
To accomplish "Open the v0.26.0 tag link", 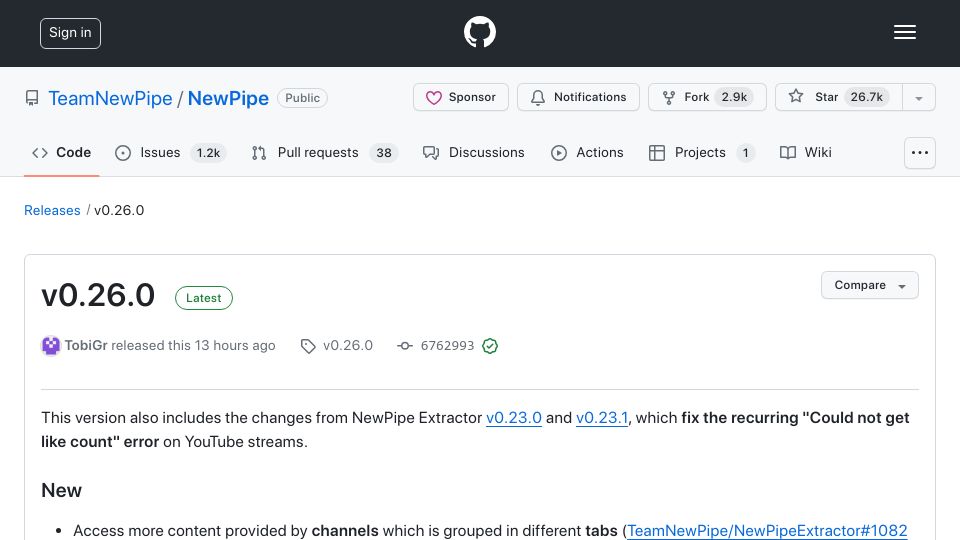I will coord(348,345).
